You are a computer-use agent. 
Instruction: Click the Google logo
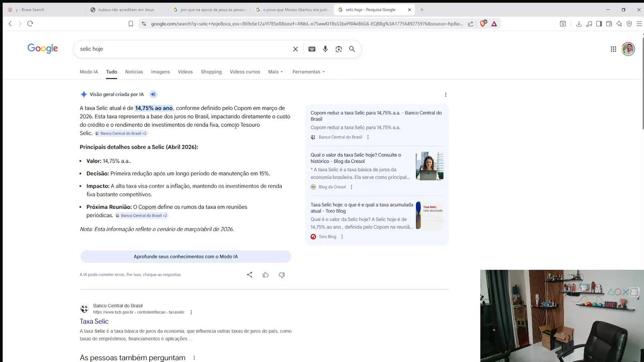(x=43, y=48)
